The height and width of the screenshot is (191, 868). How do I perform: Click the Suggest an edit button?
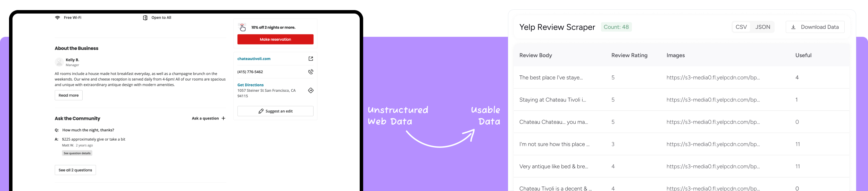(275, 111)
